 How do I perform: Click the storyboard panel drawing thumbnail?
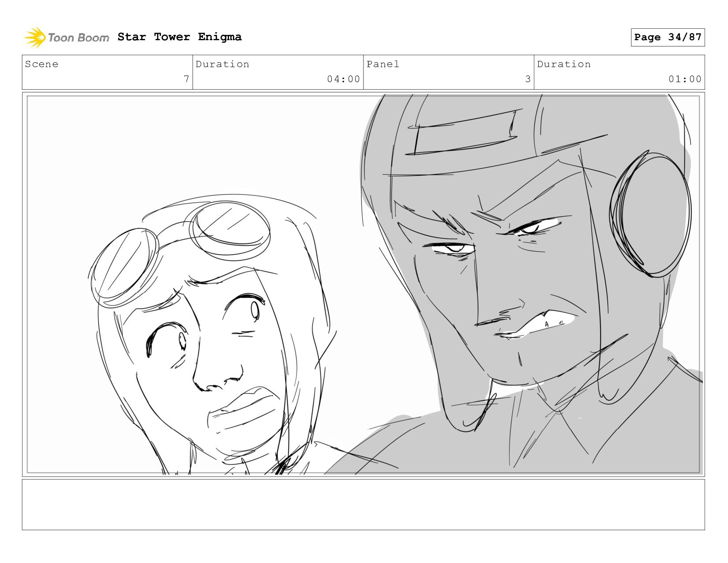[x=364, y=284]
